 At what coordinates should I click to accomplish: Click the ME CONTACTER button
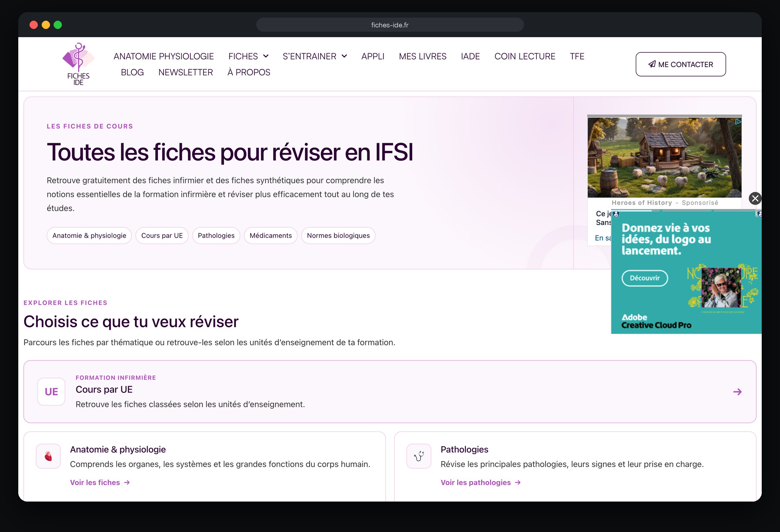coord(681,64)
